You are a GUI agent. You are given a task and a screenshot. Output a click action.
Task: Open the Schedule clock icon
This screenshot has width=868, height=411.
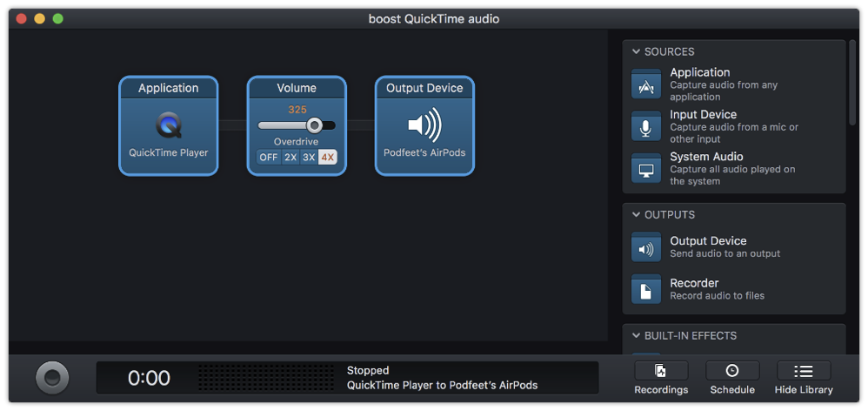(x=732, y=371)
